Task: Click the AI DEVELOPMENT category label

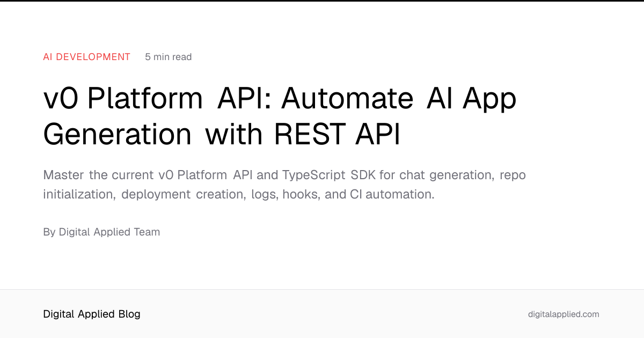Action: pos(87,57)
